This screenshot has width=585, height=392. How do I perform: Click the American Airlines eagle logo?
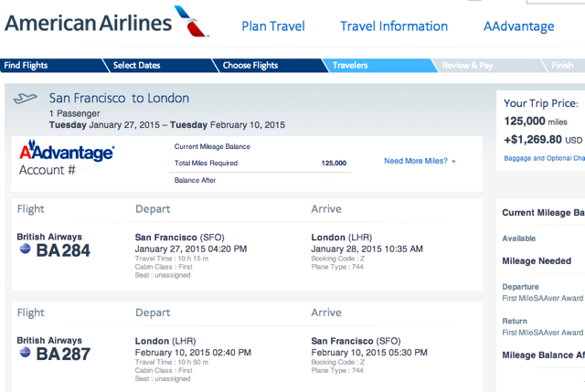click(x=191, y=21)
